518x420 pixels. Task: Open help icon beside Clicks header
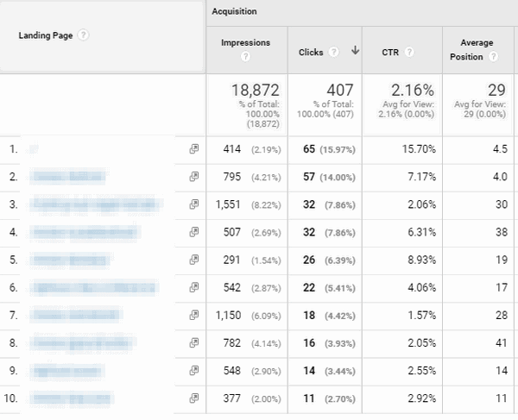(333, 52)
